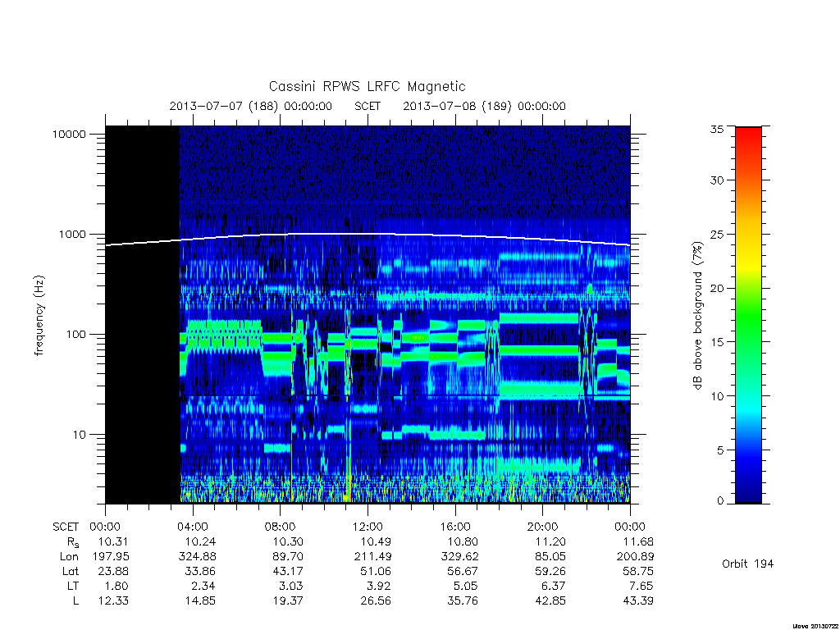
Task: Click the 08:00 time axis label
Action: (x=281, y=527)
